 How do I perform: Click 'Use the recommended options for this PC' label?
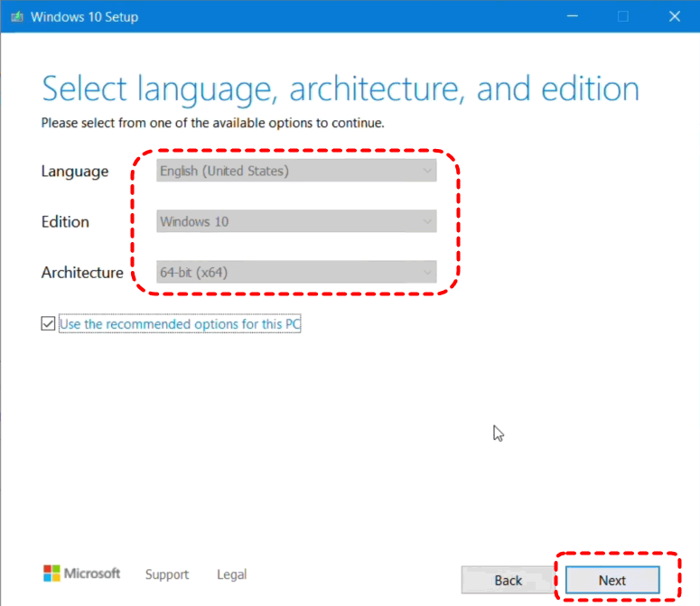[x=180, y=323]
